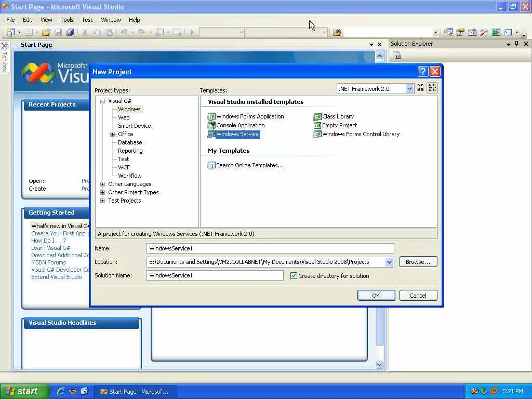Screen dimensions: 532x399
Task: Click OK to create the project
Action: [x=376, y=296]
